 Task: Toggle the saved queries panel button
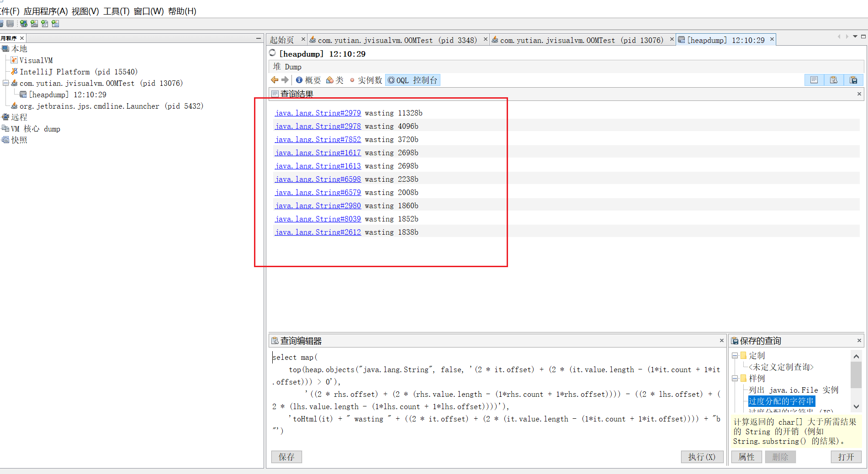click(853, 80)
